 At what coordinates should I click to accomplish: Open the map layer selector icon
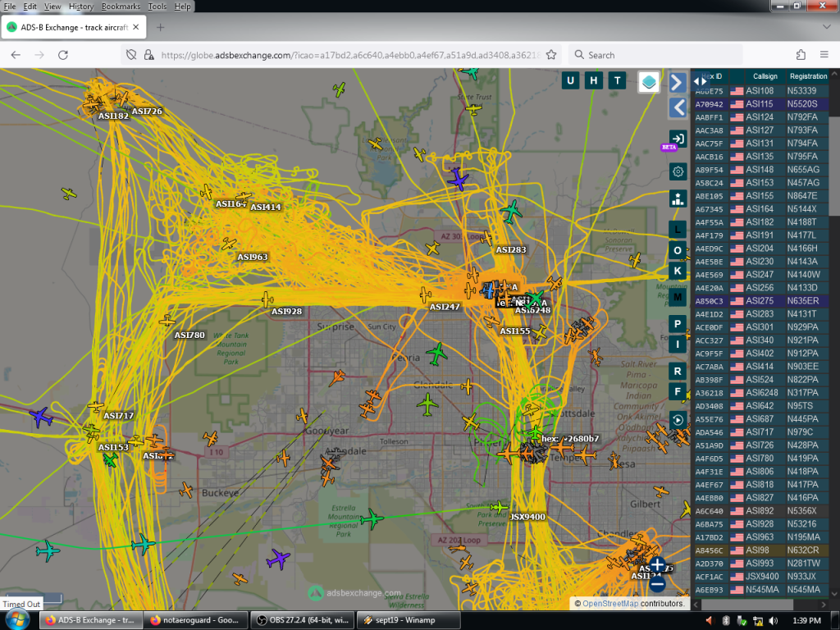coord(649,82)
